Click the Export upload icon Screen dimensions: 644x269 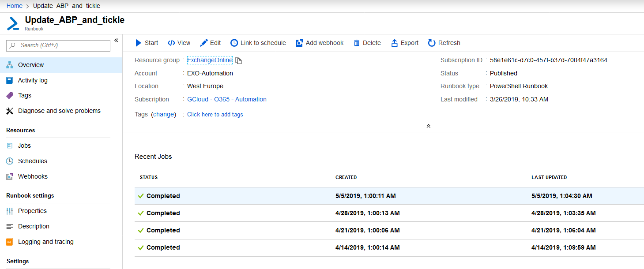click(x=395, y=43)
